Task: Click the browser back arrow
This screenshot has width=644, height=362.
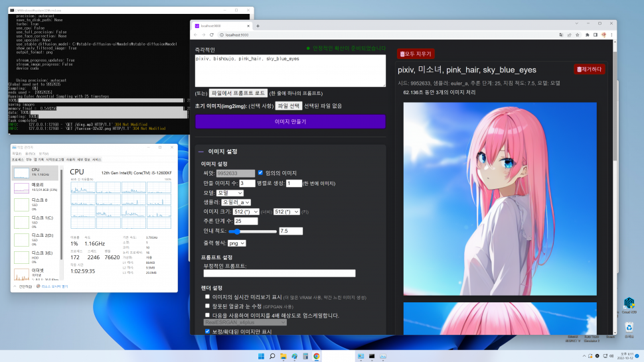Action: point(196,35)
